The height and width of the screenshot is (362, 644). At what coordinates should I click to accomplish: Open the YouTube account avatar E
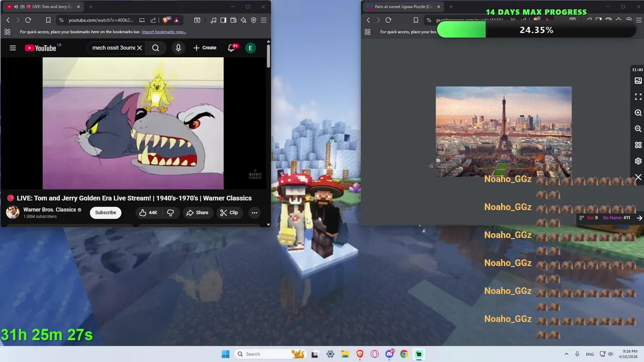250,48
